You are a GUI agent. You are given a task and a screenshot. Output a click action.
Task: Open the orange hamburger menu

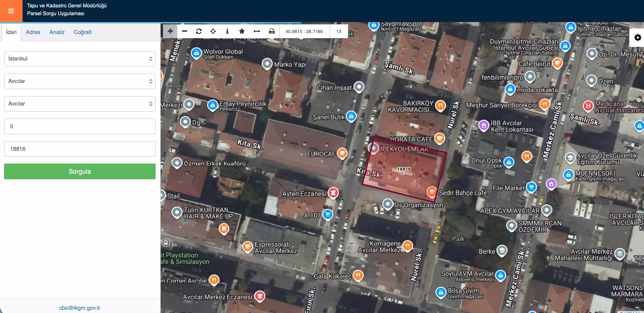tap(11, 11)
